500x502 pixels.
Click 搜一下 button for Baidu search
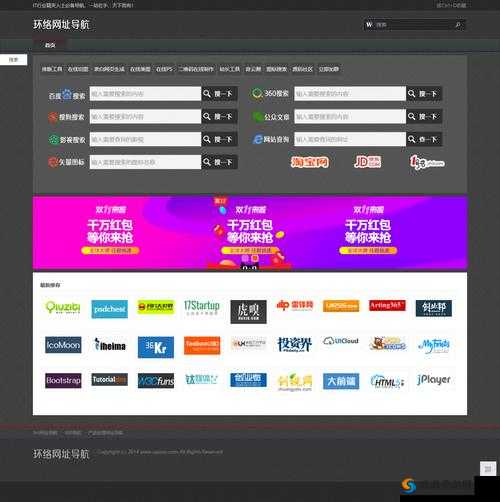219,94
